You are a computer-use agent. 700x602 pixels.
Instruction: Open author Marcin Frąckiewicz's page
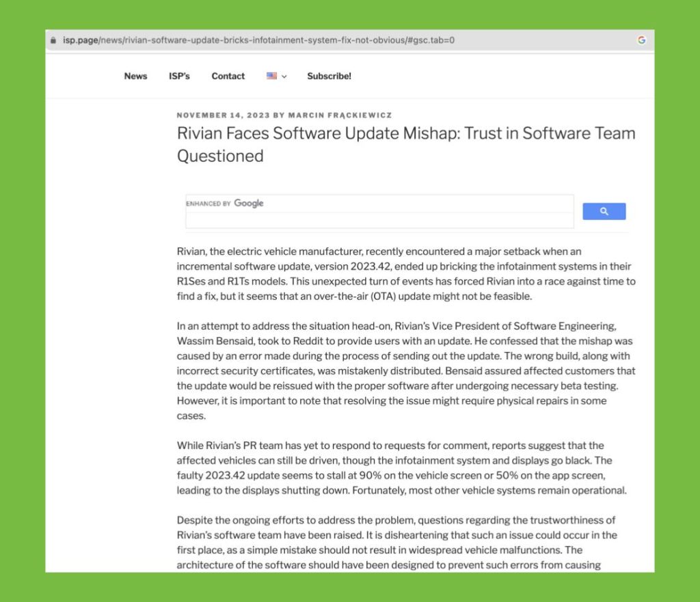[x=340, y=115]
